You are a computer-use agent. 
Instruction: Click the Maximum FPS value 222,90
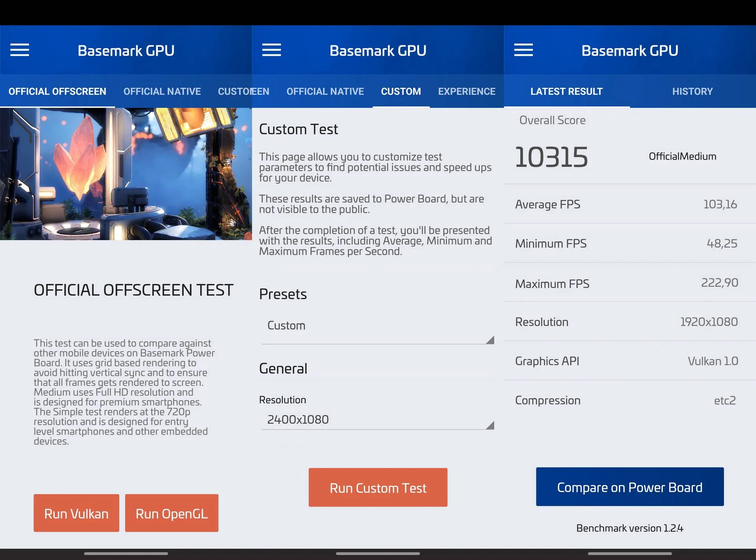720,283
